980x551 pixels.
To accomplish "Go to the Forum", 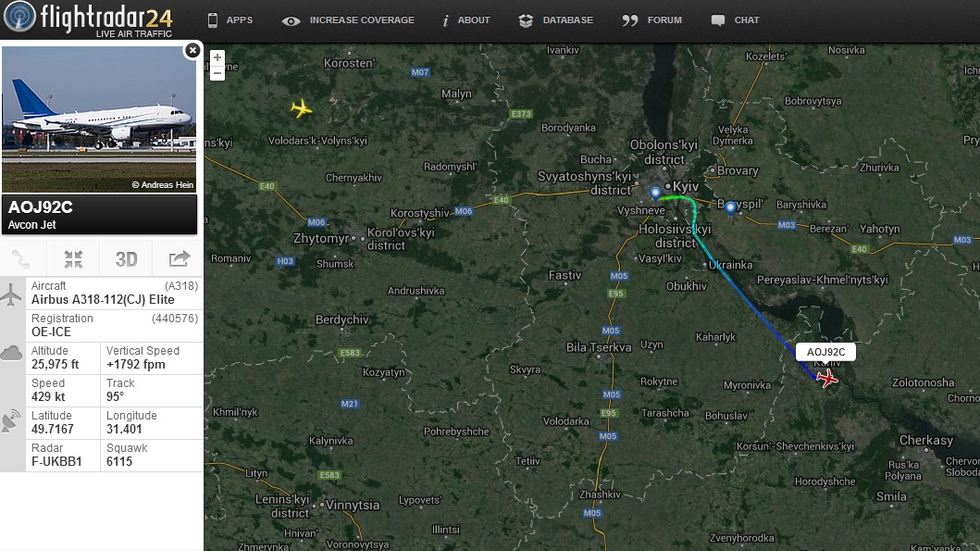I will click(x=651, y=20).
